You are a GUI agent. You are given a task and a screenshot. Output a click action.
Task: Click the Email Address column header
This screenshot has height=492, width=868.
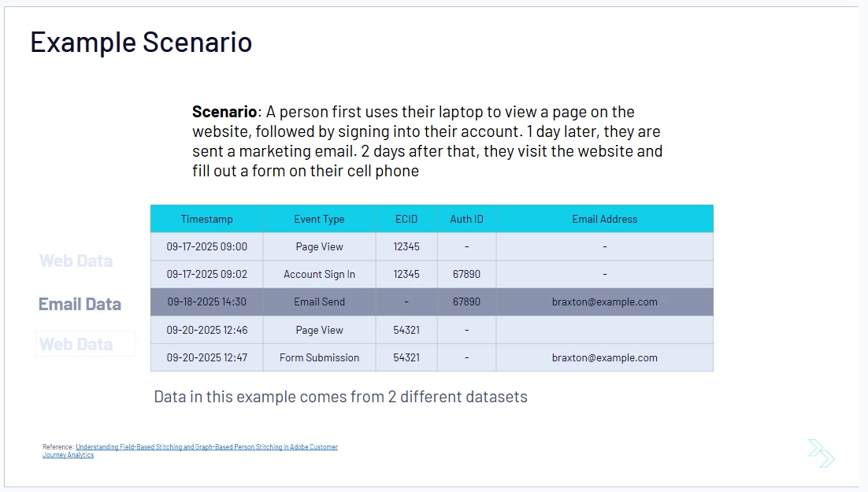tap(604, 219)
